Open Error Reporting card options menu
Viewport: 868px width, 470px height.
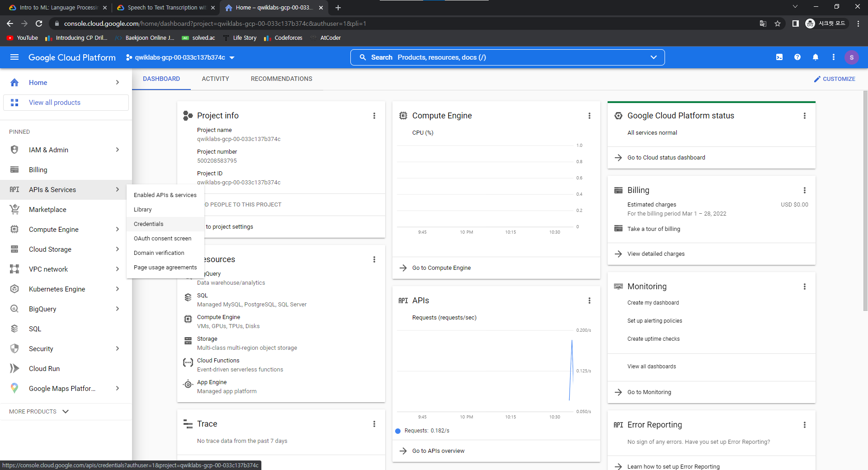coord(805,425)
